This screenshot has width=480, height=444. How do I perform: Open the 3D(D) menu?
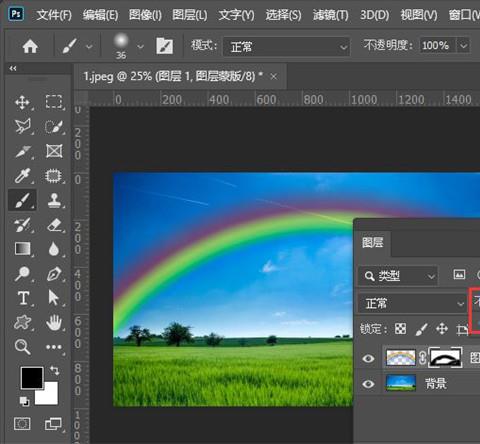(x=374, y=15)
